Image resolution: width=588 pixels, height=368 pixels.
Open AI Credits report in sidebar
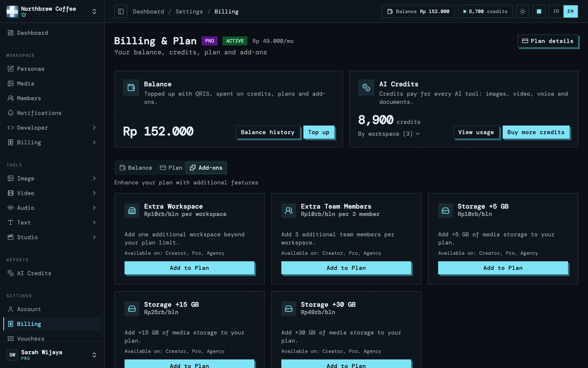coord(52,273)
